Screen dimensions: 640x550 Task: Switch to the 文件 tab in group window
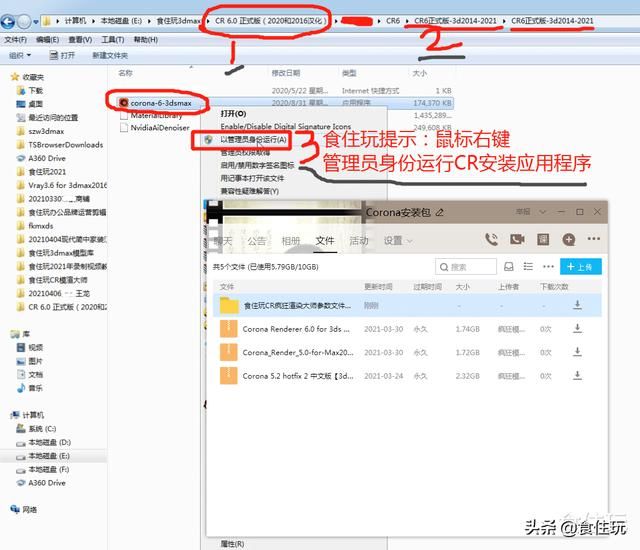tap(325, 241)
